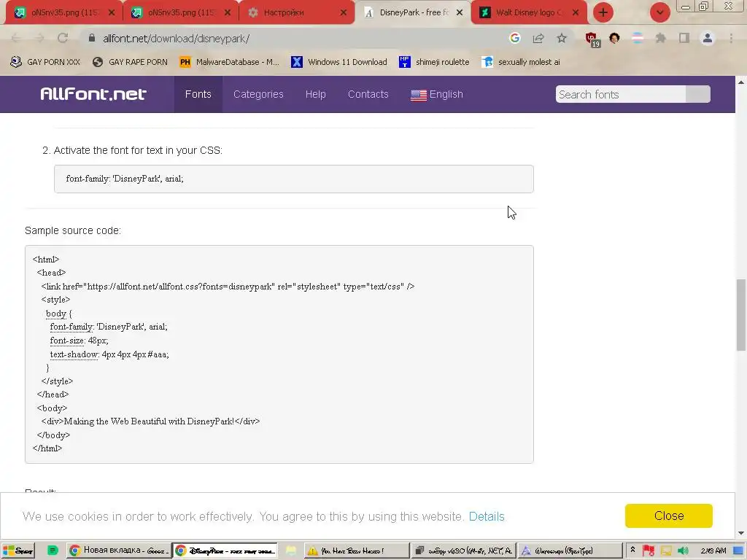Click the allfont.net address bar URL
Viewport: 747px width, 560px height.
176,39
